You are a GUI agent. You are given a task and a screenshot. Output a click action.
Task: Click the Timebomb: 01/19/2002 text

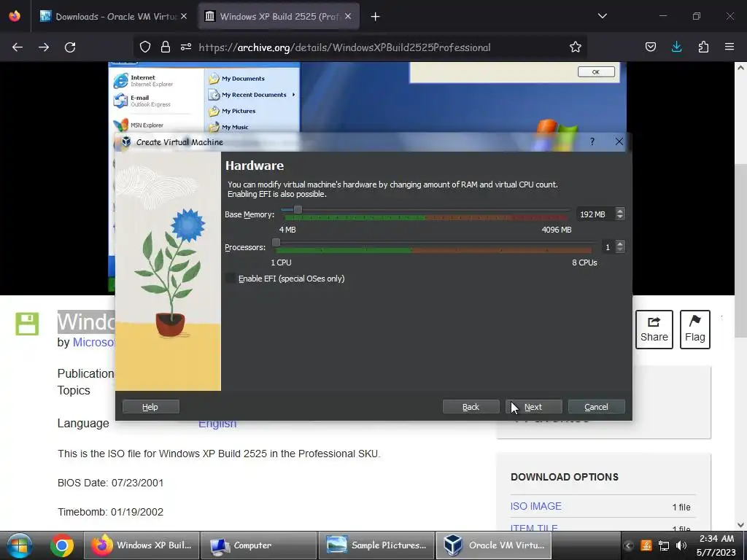click(111, 512)
